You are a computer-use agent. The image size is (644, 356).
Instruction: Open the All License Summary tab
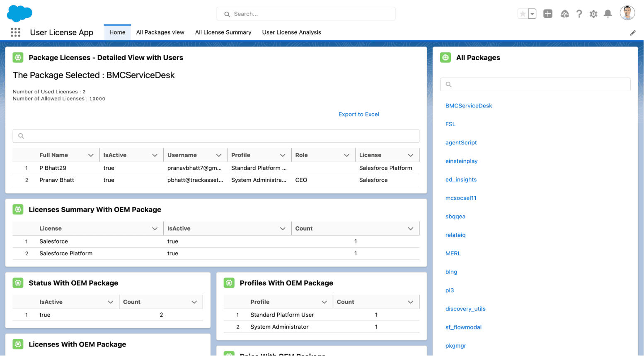[223, 32]
